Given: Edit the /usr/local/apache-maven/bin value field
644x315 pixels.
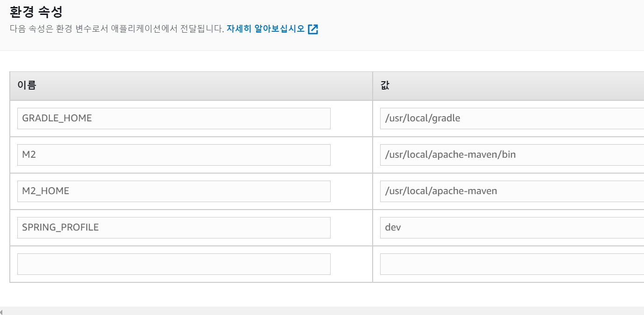Looking at the screenshot, I should 512,155.
